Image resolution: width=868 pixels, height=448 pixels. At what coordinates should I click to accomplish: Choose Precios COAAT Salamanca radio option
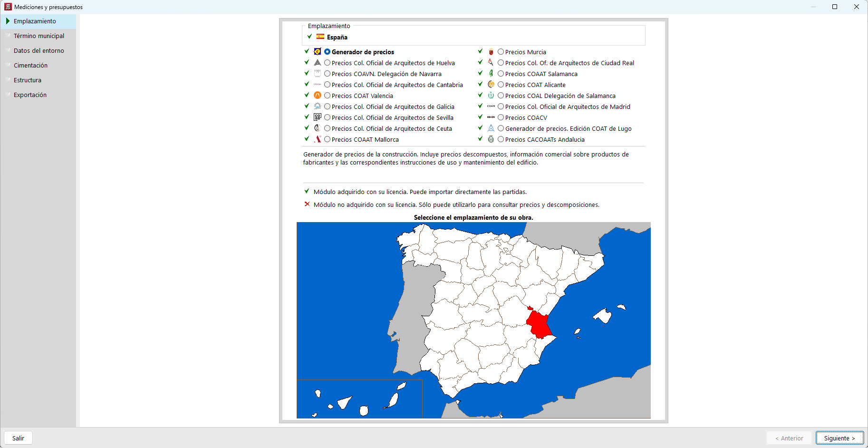coord(501,74)
